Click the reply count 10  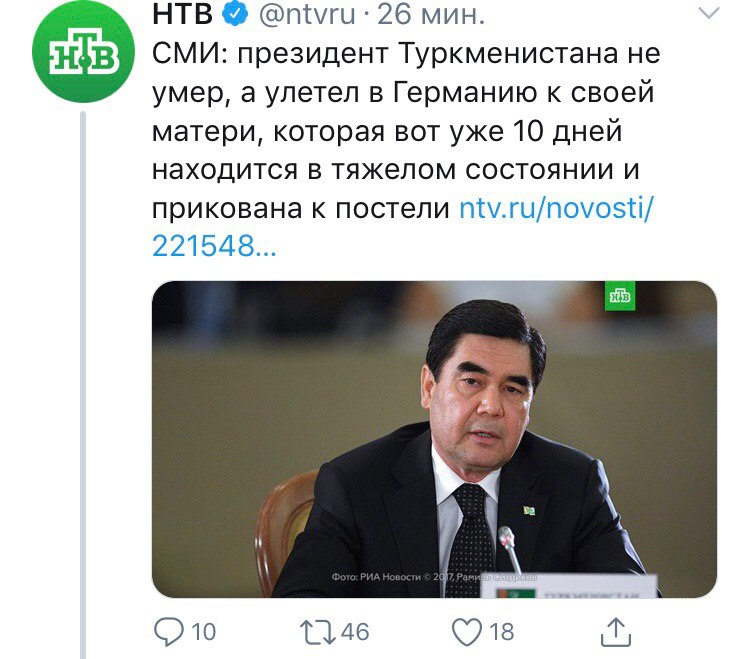[204, 632]
